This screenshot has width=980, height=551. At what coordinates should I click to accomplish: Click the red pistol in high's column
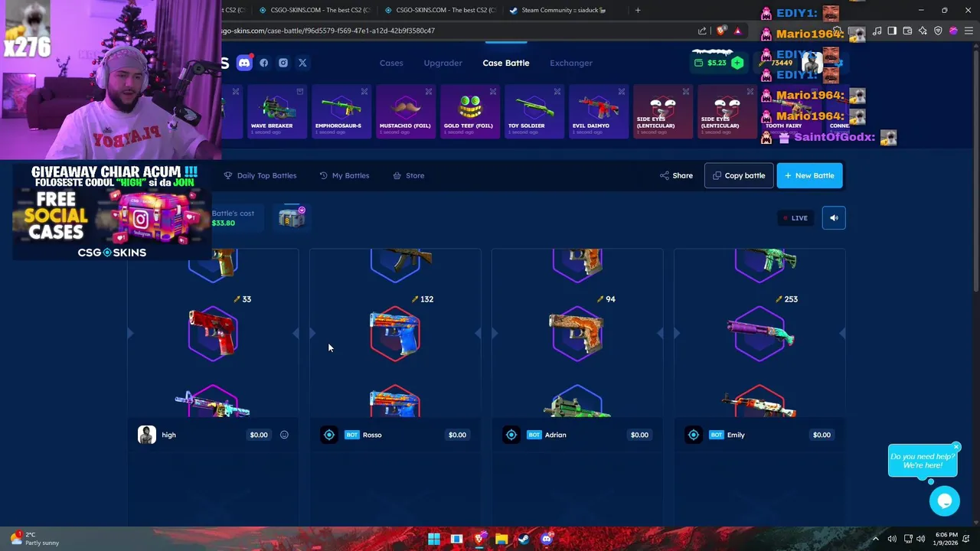pos(213,334)
